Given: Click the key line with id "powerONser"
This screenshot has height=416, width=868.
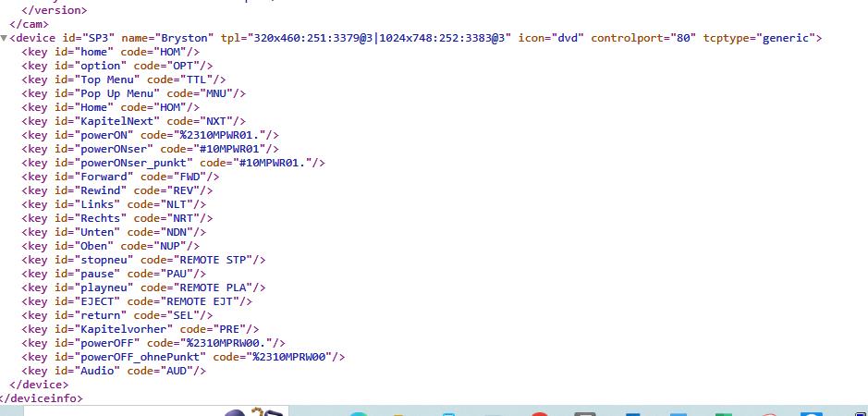Looking at the screenshot, I should pyautogui.click(x=150, y=149).
